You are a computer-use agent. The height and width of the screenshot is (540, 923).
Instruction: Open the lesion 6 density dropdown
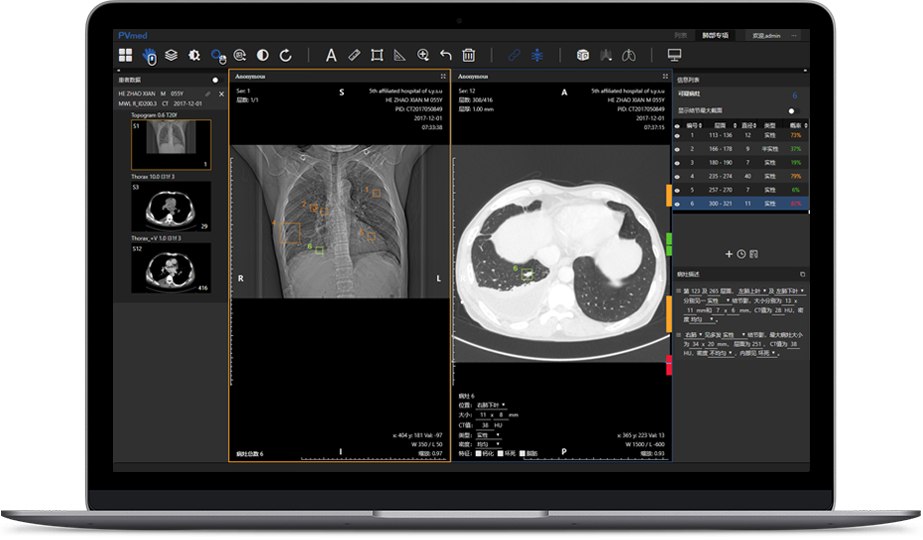pyautogui.click(x=488, y=444)
